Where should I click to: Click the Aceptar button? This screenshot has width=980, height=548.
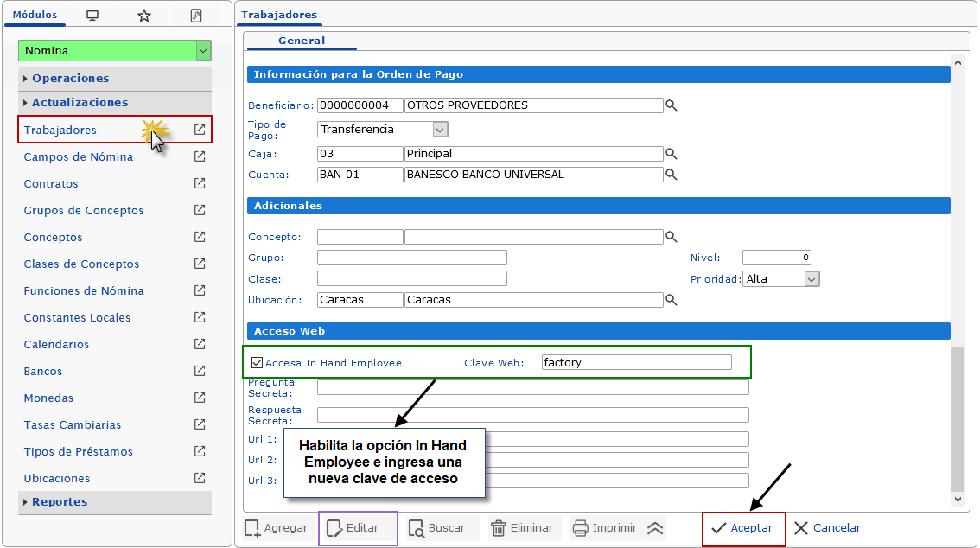click(x=743, y=528)
